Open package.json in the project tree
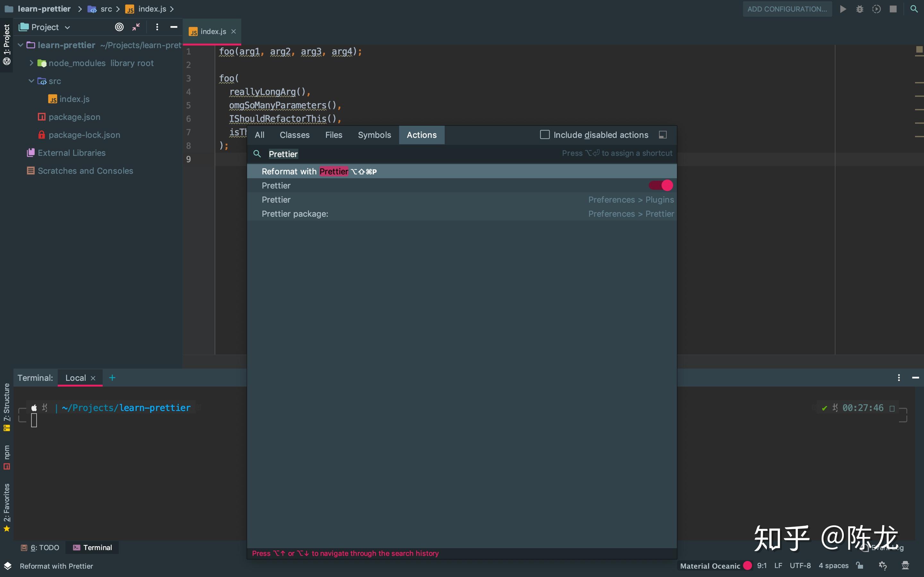Screen dimensions: 924x577 [x=74, y=117]
